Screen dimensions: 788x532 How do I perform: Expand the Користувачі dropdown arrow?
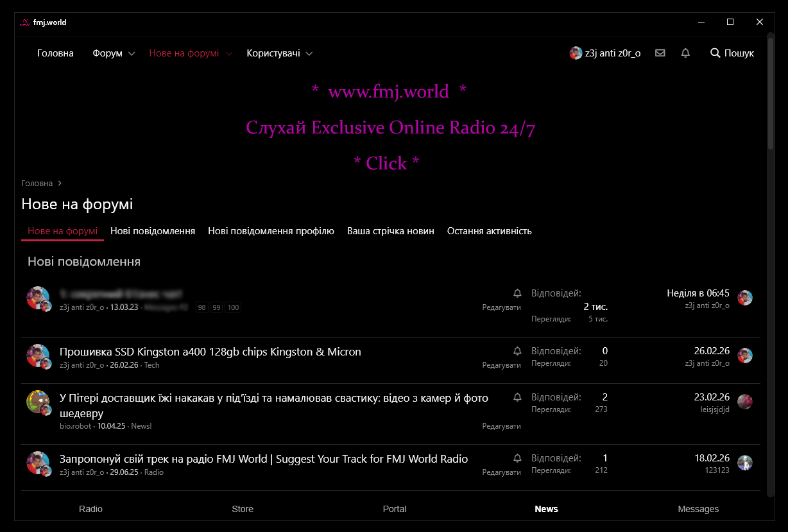[x=309, y=54]
